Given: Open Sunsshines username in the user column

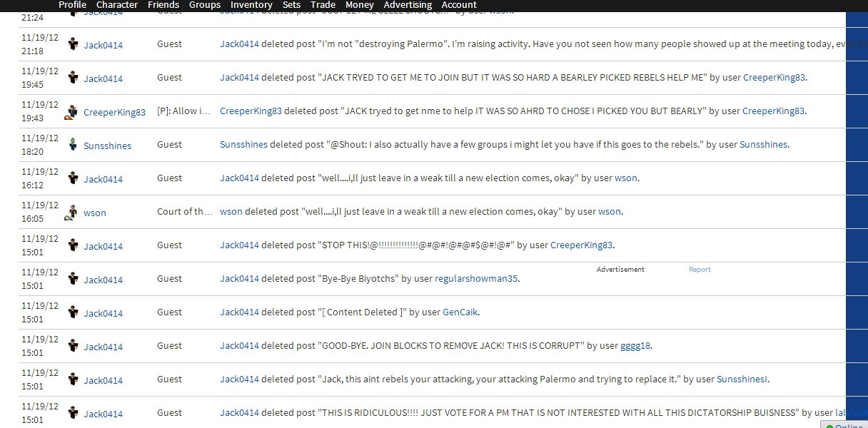Looking at the screenshot, I should [x=107, y=146].
